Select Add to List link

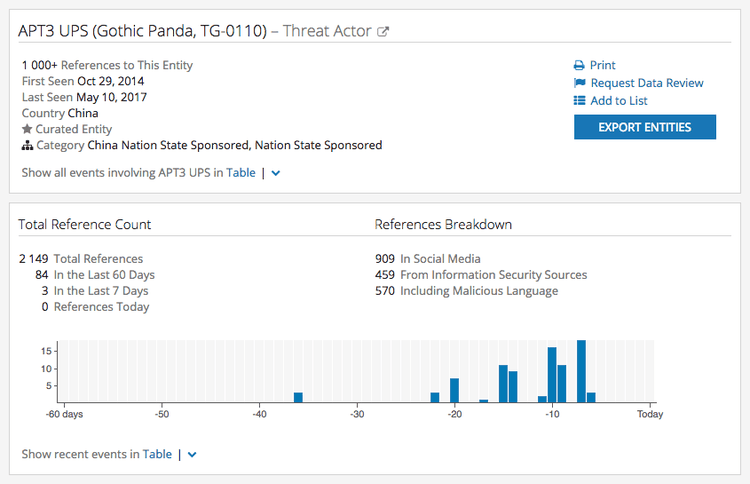coord(619,101)
